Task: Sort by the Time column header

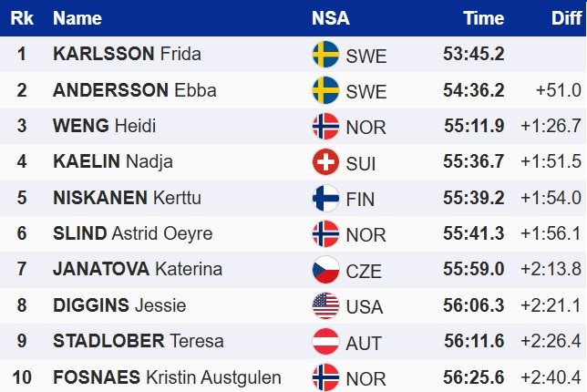Action: point(483,18)
